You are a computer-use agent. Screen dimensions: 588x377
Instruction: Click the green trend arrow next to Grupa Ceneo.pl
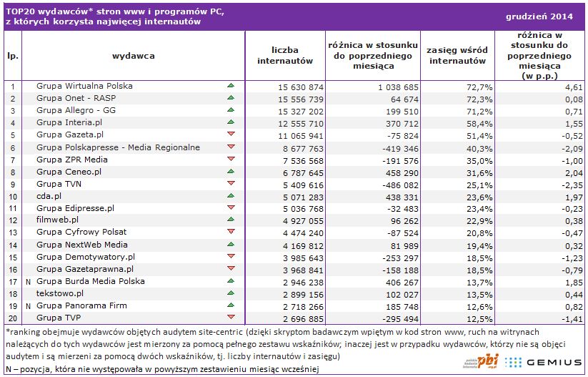(230, 172)
